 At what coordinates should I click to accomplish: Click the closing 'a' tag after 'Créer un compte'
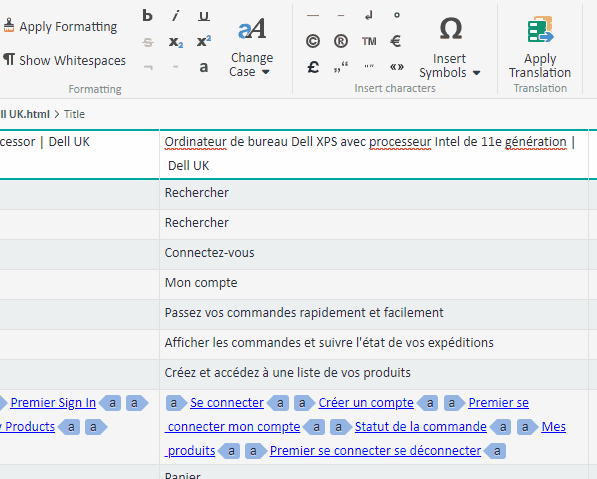427,403
